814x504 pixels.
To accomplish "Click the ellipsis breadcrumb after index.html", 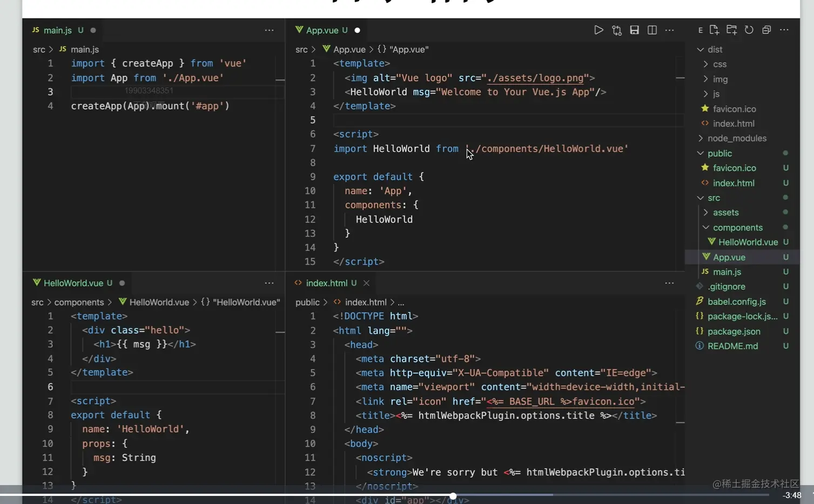I will click(401, 302).
